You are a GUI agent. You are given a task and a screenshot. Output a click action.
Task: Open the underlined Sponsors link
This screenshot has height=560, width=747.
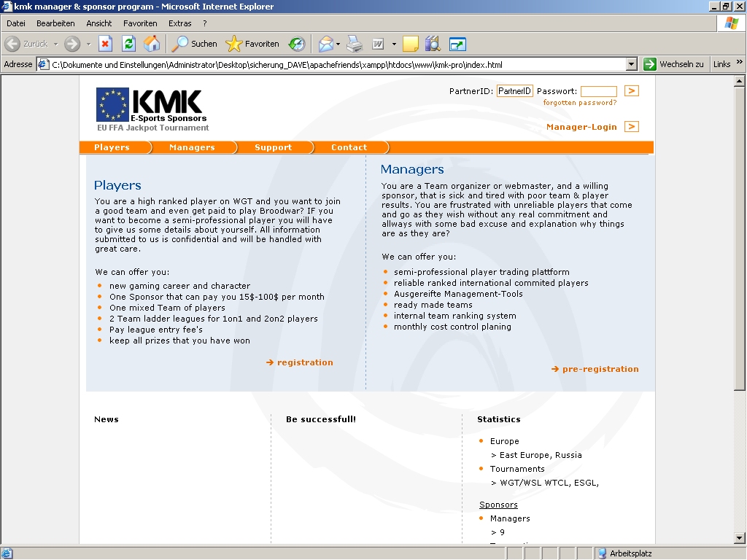point(498,505)
